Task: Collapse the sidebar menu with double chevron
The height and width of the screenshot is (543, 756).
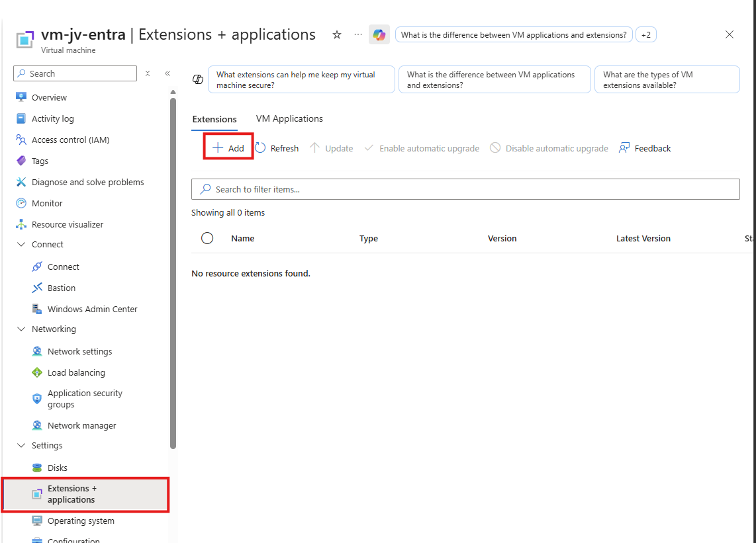Action: (x=167, y=73)
